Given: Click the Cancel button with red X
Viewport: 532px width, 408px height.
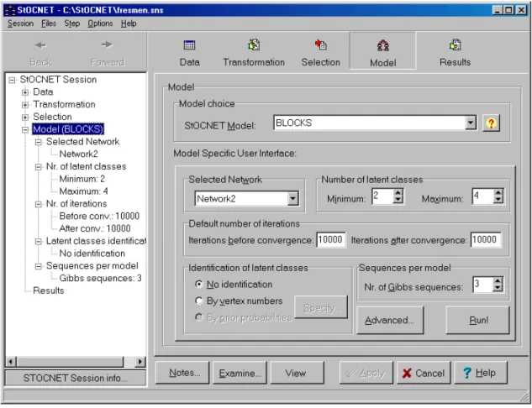Looking at the screenshot, I should coord(424,373).
